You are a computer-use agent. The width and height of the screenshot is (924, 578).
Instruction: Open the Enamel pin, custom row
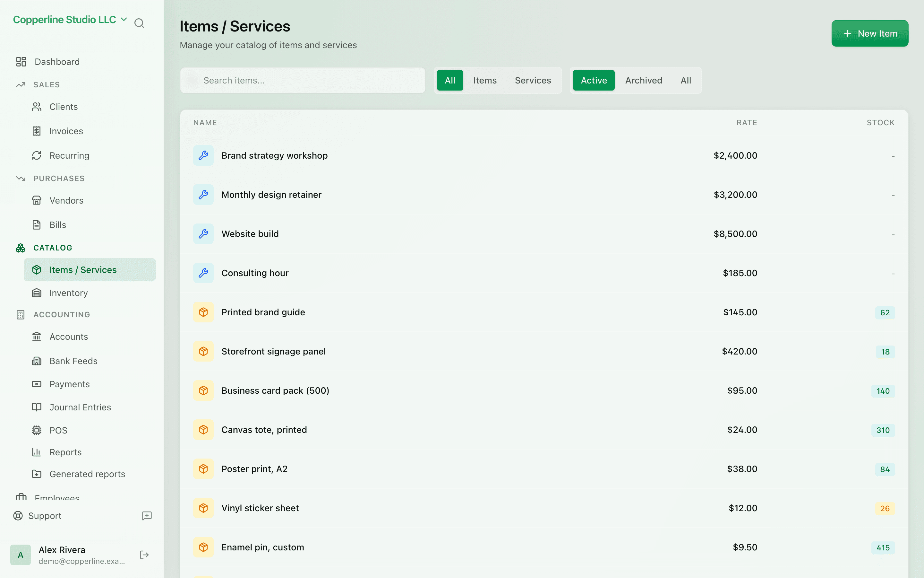pyautogui.click(x=544, y=547)
